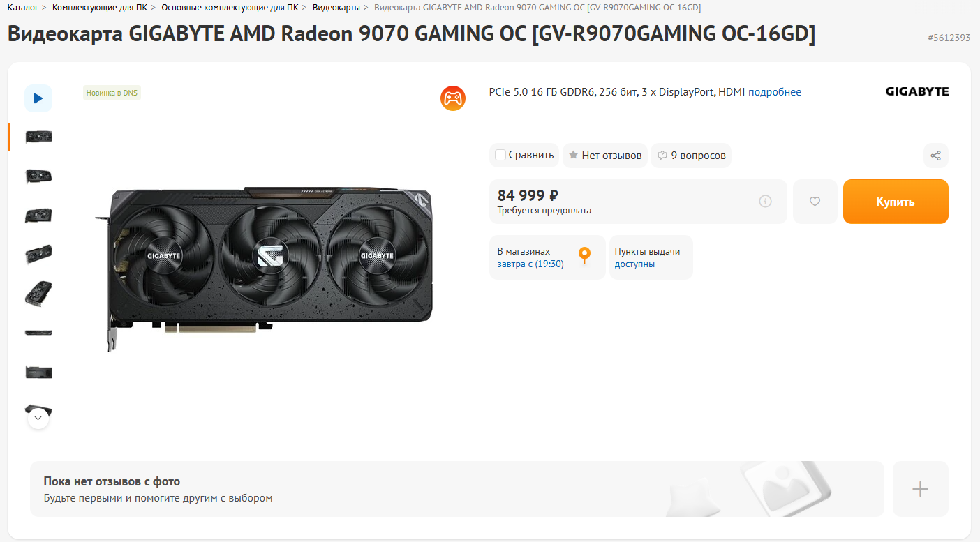Open the price info circle icon
Viewport: 980px width, 542px height.
[x=765, y=202]
